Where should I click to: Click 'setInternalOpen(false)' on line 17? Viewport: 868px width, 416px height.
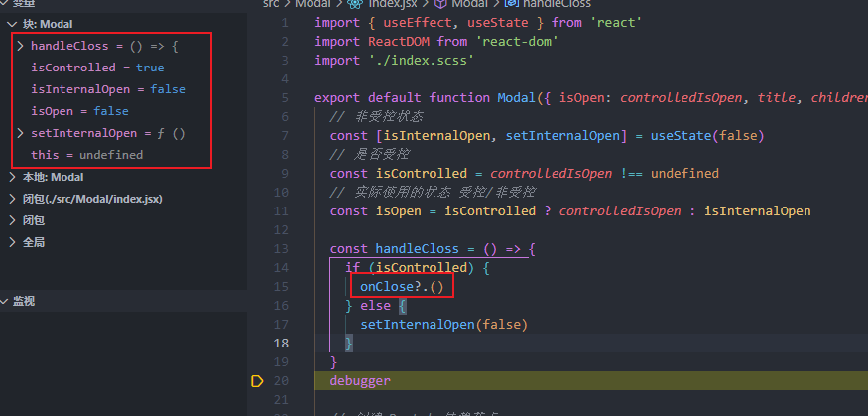coord(444,325)
